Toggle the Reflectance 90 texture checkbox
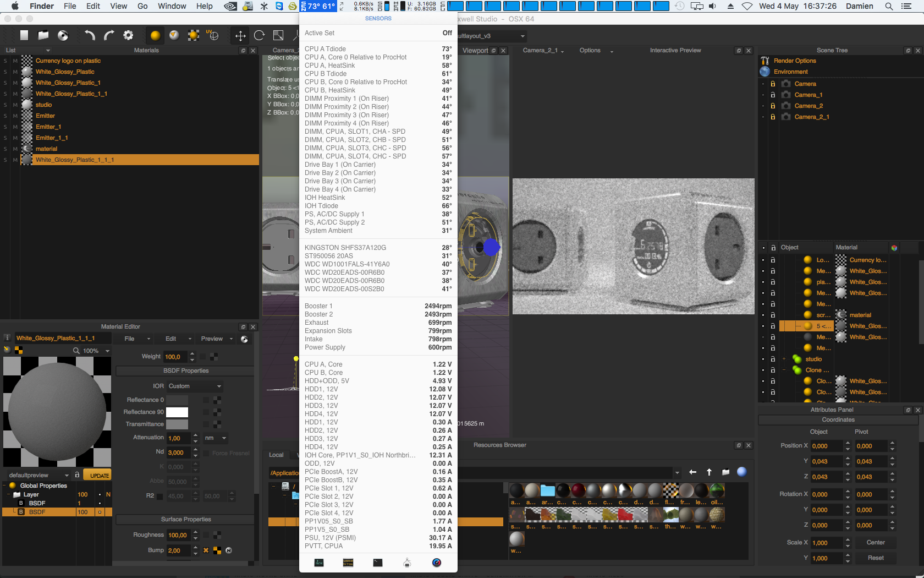The height and width of the screenshot is (578, 924). [x=206, y=412]
